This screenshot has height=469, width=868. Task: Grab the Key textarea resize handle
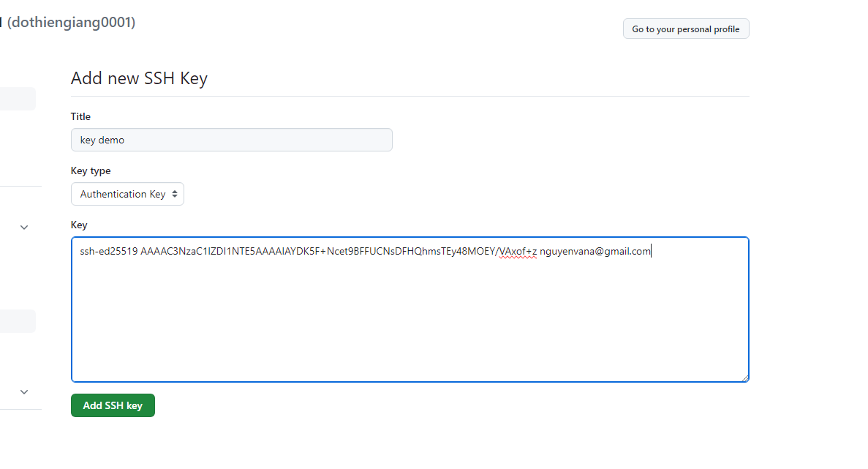point(745,378)
